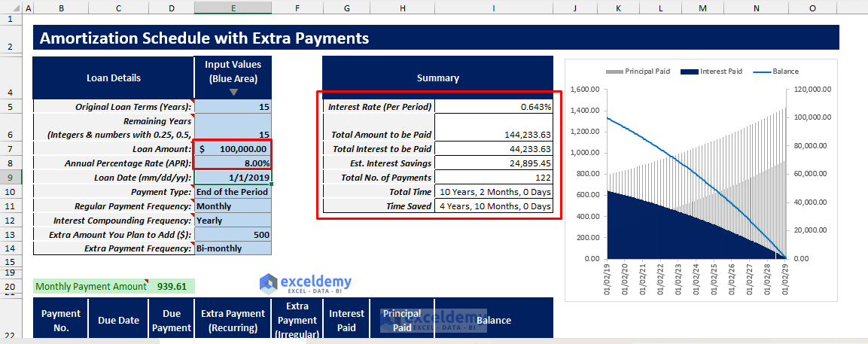Screen dimensions: 868x344
Task: Click the Remaining Years label cell
Action: click(x=114, y=128)
